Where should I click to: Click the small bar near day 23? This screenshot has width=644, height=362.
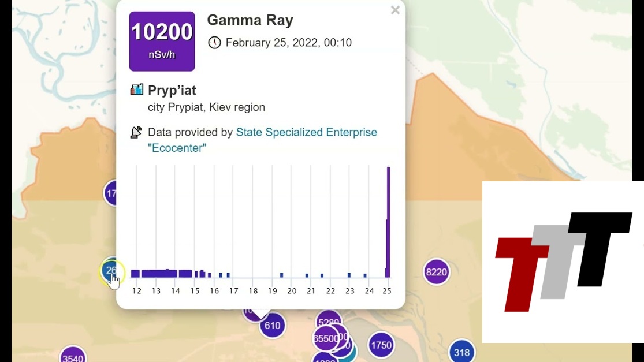pyautogui.click(x=349, y=275)
